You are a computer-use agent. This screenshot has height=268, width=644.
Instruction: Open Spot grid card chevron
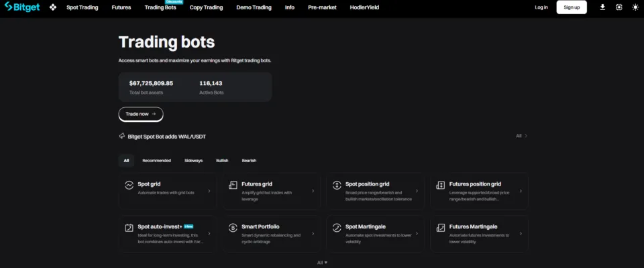(209, 191)
